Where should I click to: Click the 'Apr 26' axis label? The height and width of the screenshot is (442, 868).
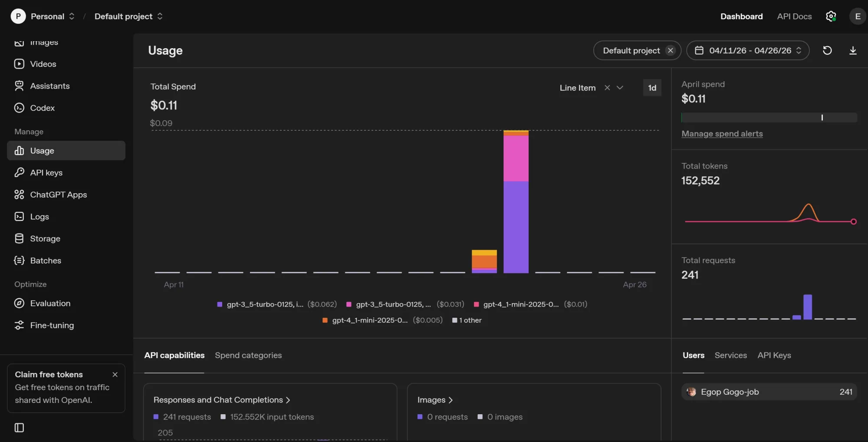point(635,284)
